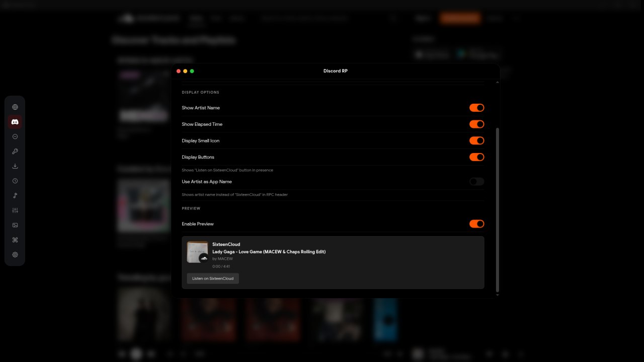Turn off Show Elapsed Time
Screen dimensions: 644x362
coord(476,124)
